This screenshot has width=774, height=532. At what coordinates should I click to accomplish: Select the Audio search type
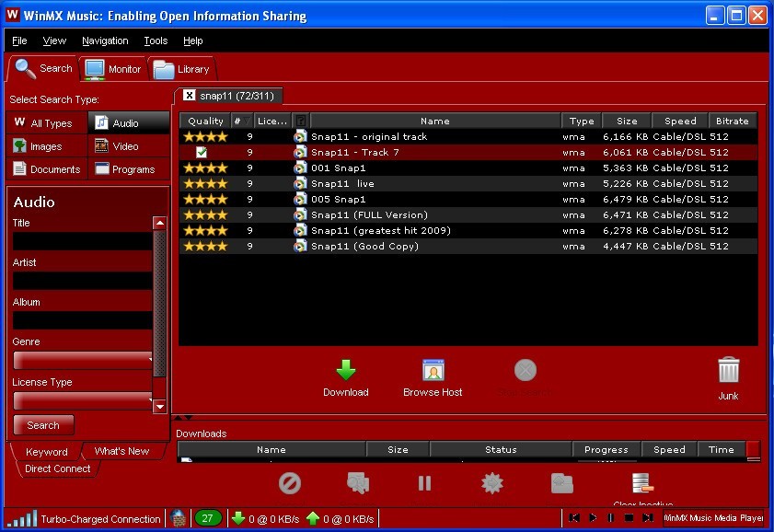click(129, 123)
